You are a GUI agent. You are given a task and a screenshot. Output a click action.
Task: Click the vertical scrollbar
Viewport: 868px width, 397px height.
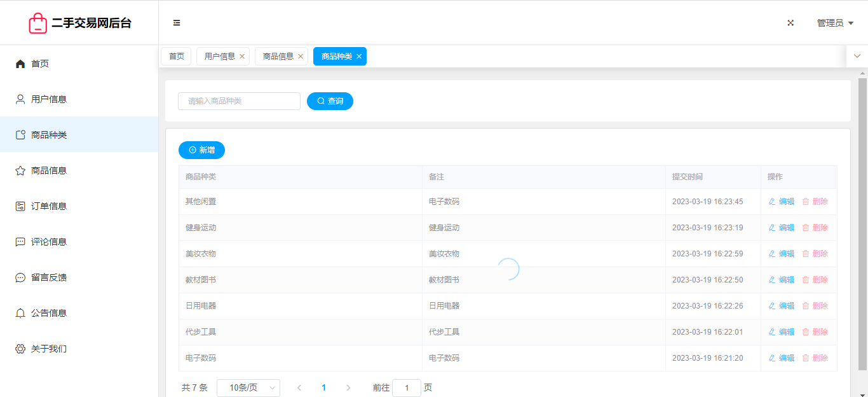coord(862,224)
